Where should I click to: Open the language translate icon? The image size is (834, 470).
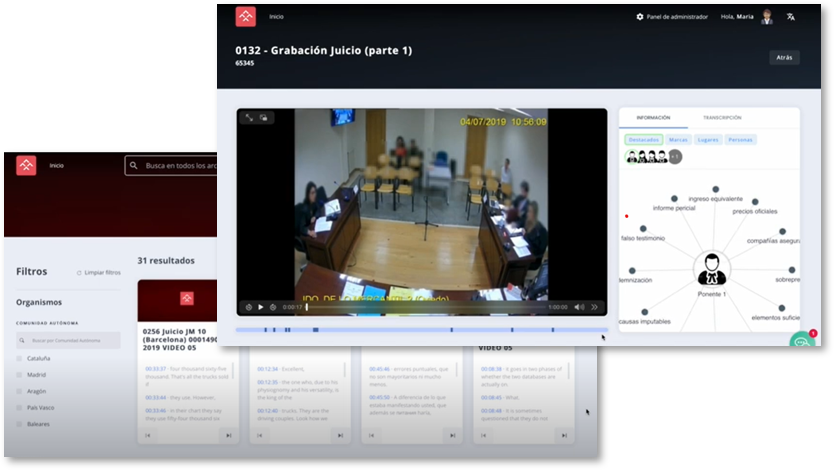pyautogui.click(x=791, y=17)
